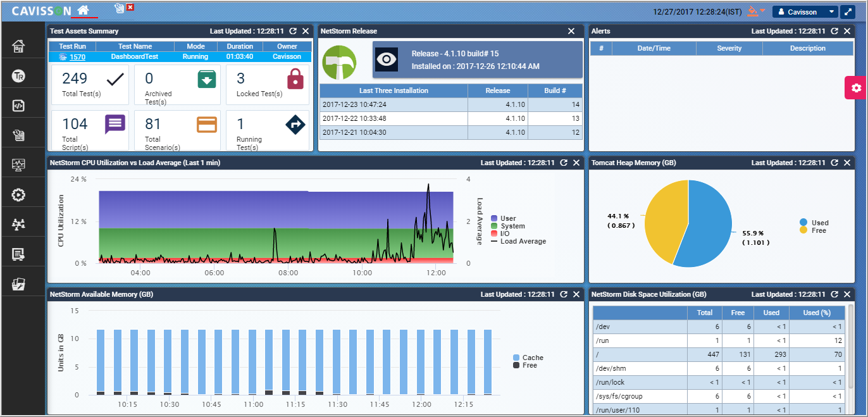Toggle the Free slice in heap memory legend
The image size is (868, 417).
(x=812, y=230)
